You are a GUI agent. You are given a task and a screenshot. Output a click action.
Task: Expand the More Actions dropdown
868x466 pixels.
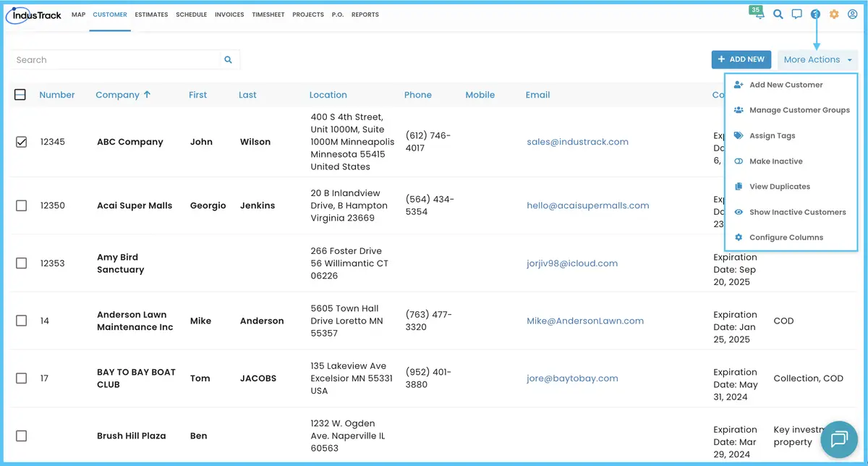coord(817,60)
